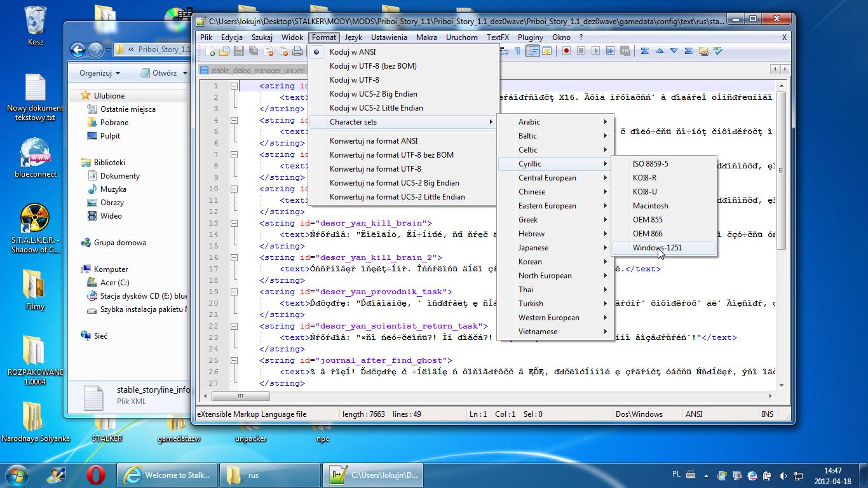
Task: Click the Kosz recycle bin desktop icon
Action: [x=35, y=25]
